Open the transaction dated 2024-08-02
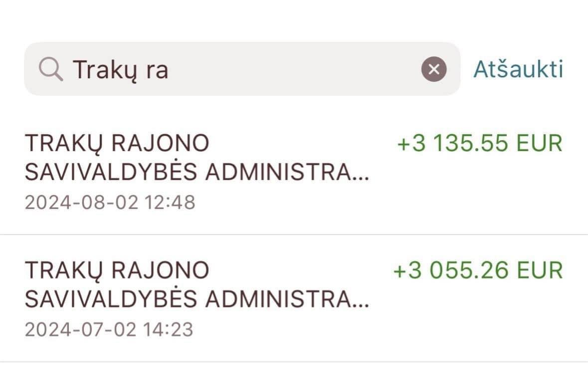588x387 pixels. click(x=294, y=172)
